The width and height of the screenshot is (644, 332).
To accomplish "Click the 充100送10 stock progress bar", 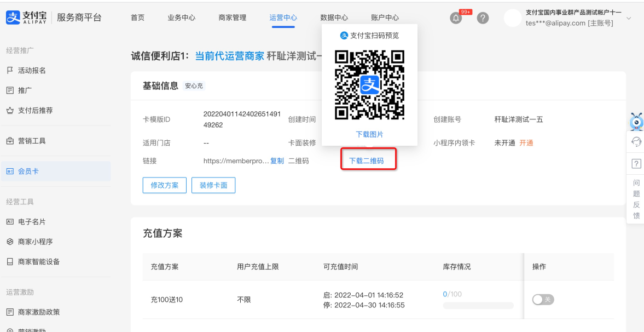I will tap(478, 305).
